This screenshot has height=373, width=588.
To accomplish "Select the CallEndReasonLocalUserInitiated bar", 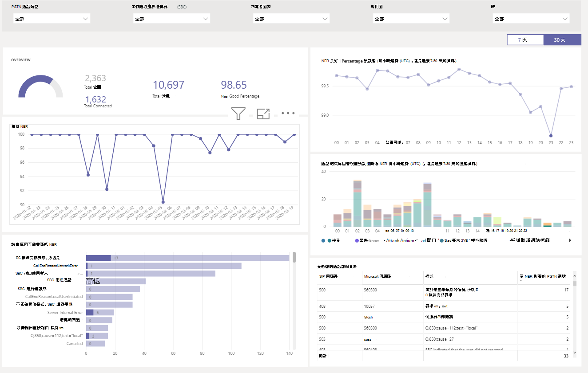I will point(109,297).
